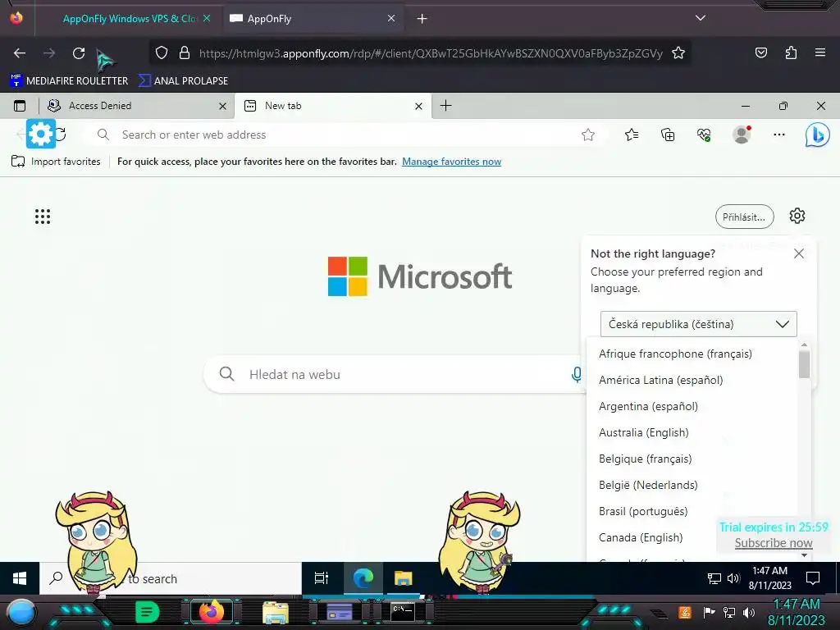Open Edge browser essentials heart icon
The width and height of the screenshot is (840, 630).
pos(704,135)
